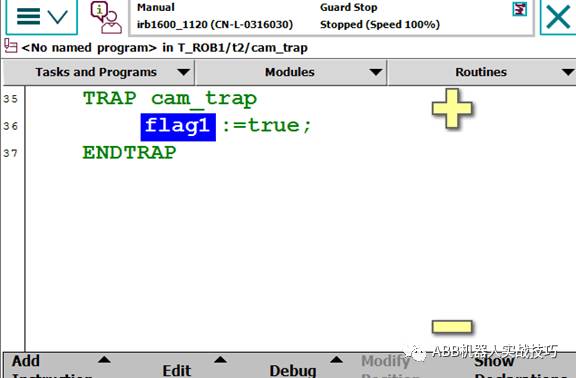Click line number 37
The width and height of the screenshot is (576, 378).
tap(11, 153)
